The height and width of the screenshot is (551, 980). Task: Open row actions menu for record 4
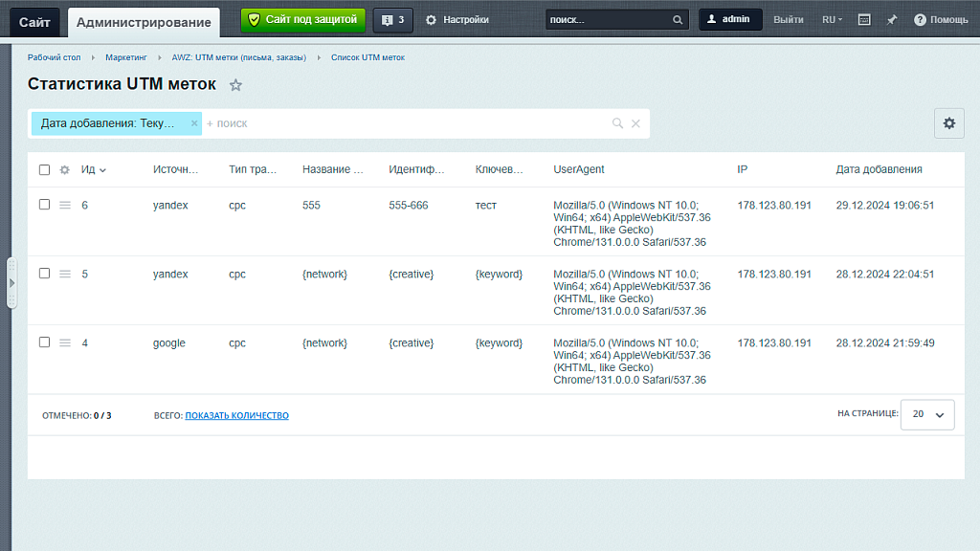tap(65, 342)
